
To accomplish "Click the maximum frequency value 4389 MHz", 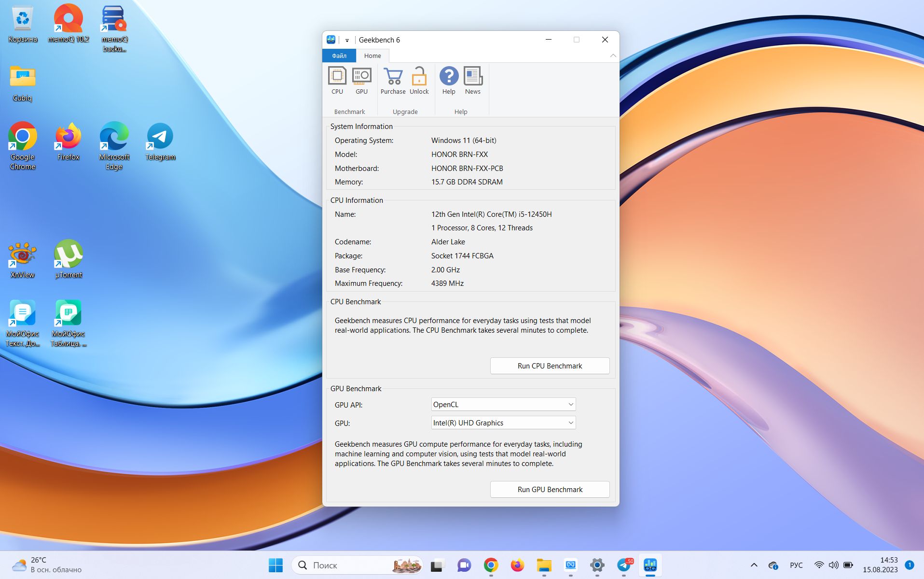I will [447, 283].
